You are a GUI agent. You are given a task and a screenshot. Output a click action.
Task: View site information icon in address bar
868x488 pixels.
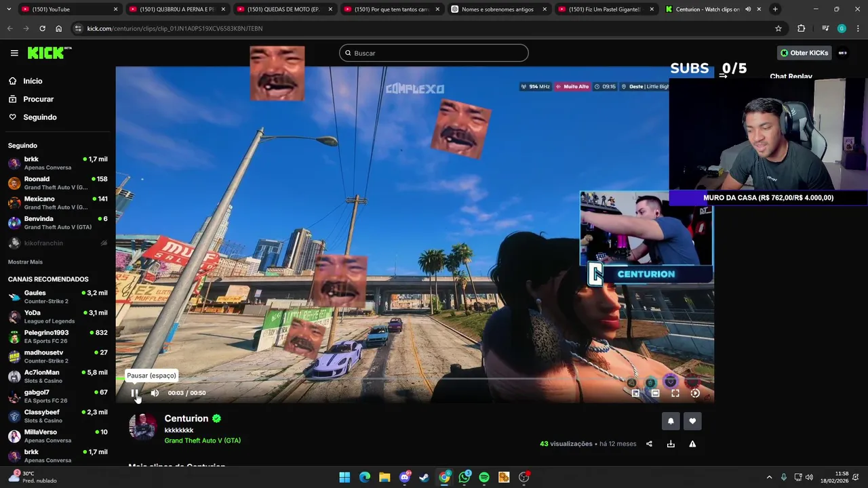pyautogui.click(x=79, y=28)
